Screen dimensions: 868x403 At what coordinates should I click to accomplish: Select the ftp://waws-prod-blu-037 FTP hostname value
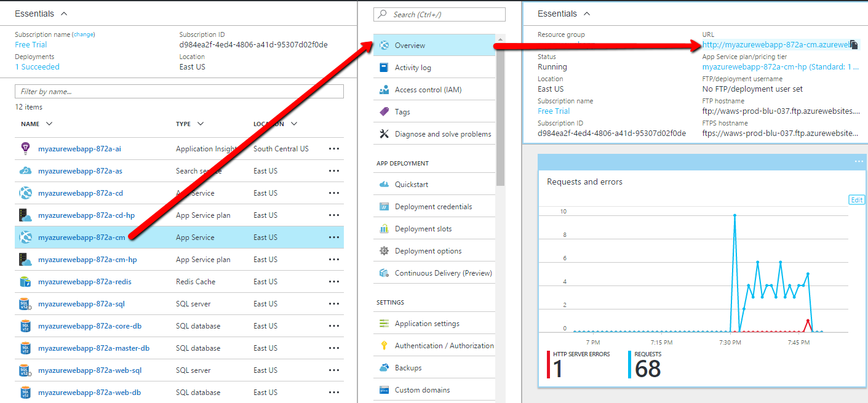(x=781, y=111)
